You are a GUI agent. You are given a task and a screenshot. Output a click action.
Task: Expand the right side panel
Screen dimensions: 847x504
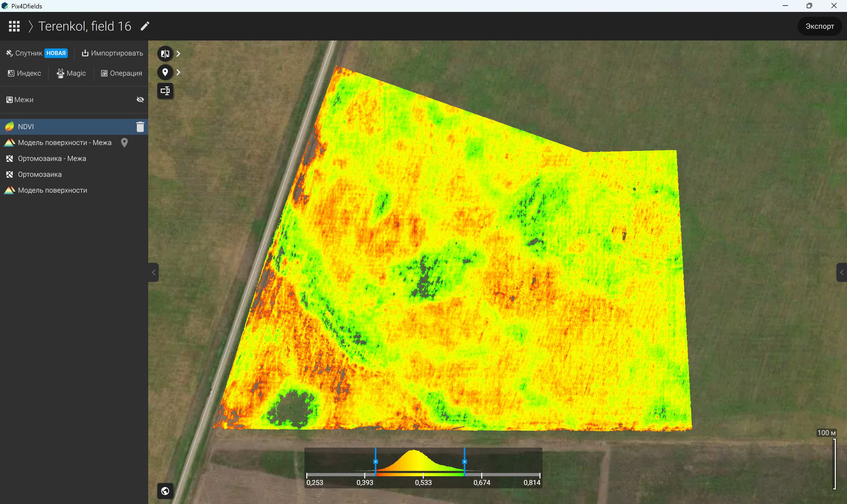pyautogui.click(x=841, y=272)
